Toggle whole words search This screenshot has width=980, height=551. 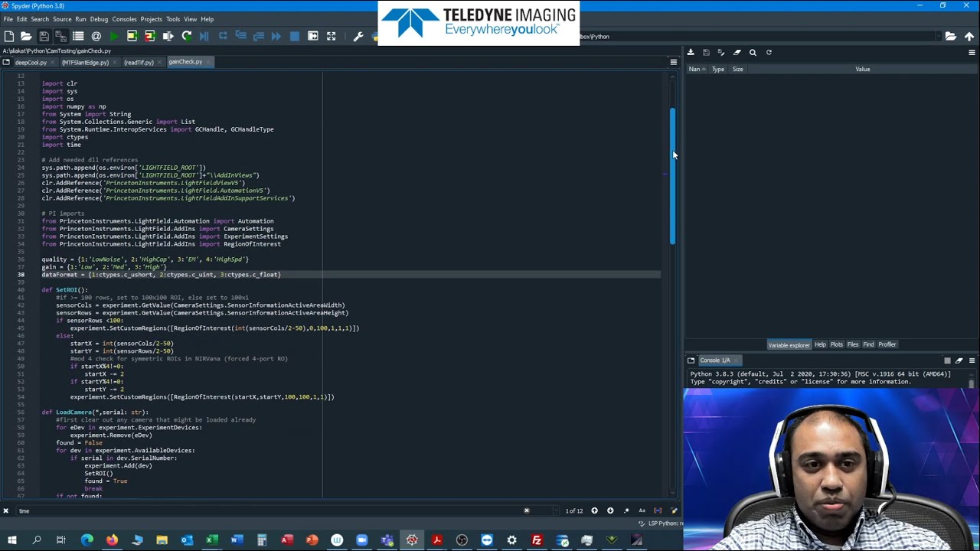pyautogui.click(x=658, y=510)
